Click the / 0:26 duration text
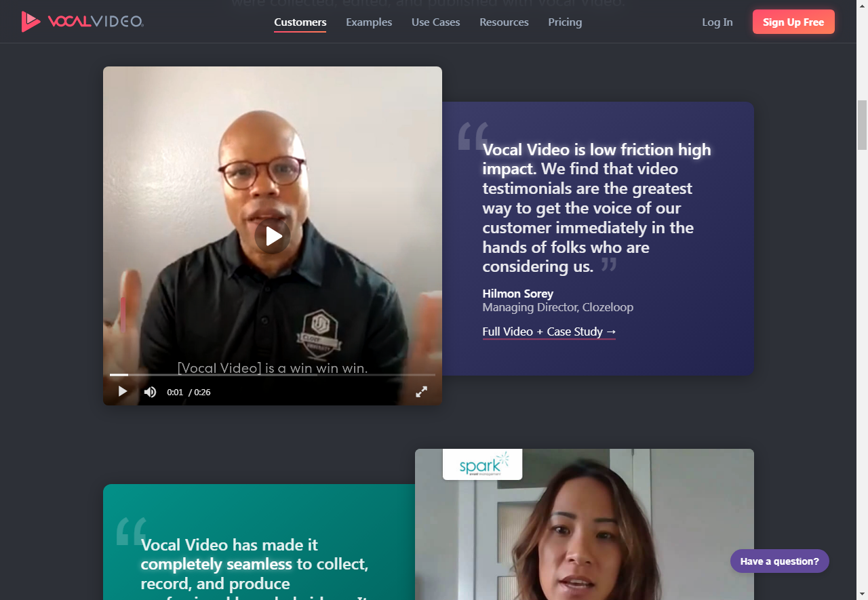Viewport: 868px width, 600px height. coord(199,392)
